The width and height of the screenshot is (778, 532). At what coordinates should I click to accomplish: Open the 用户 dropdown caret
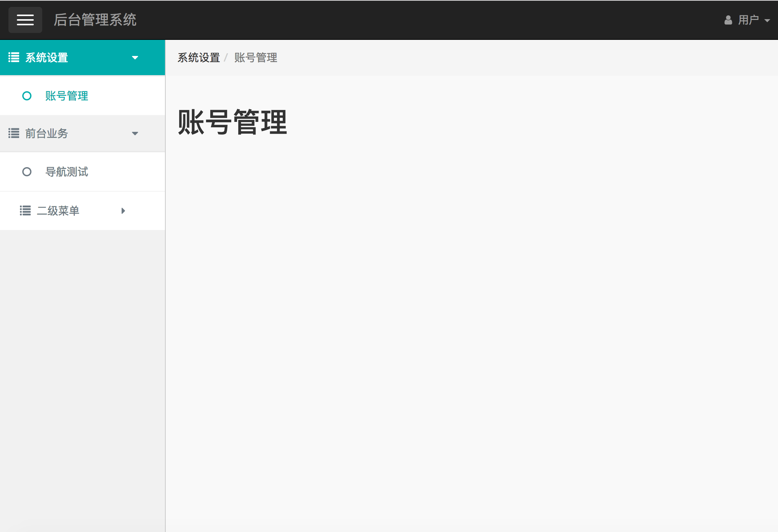pos(767,21)
